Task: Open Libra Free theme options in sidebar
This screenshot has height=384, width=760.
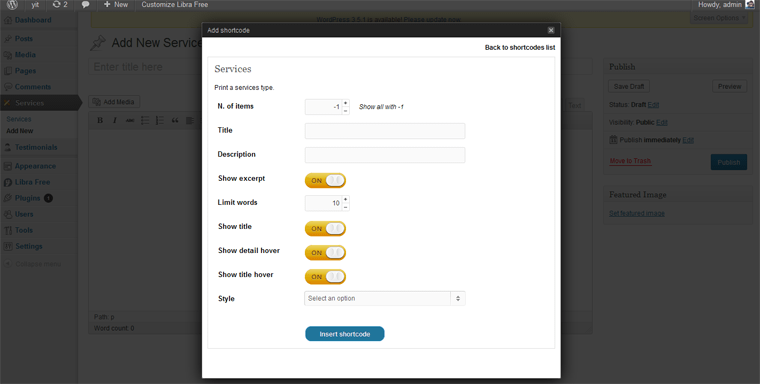Action: [32, 182]
